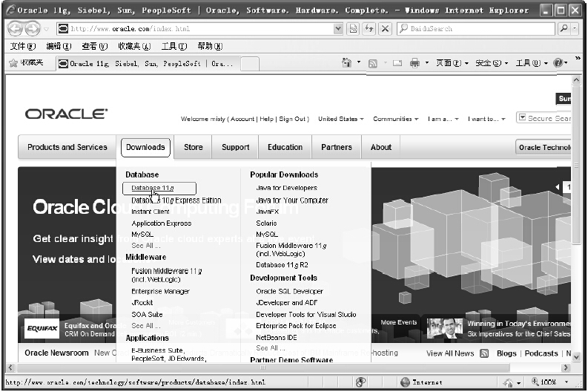This screenshot has width=588, height=392.
Task: Select the Partners navigation tab
Action: 337,147
